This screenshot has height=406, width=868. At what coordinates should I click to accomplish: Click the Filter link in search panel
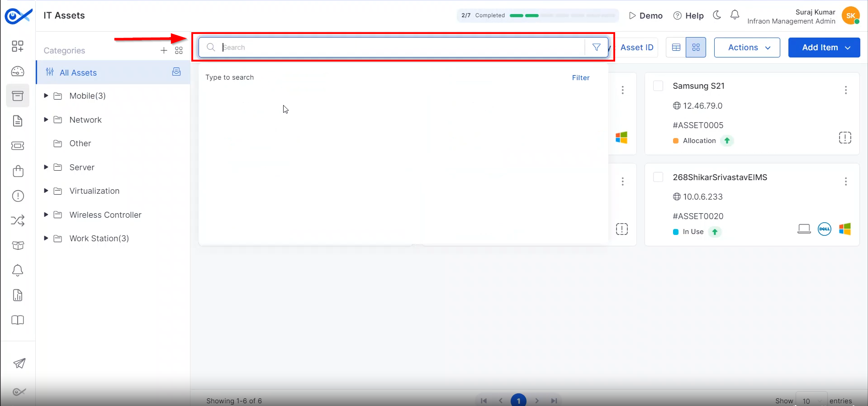coord(580,78)
